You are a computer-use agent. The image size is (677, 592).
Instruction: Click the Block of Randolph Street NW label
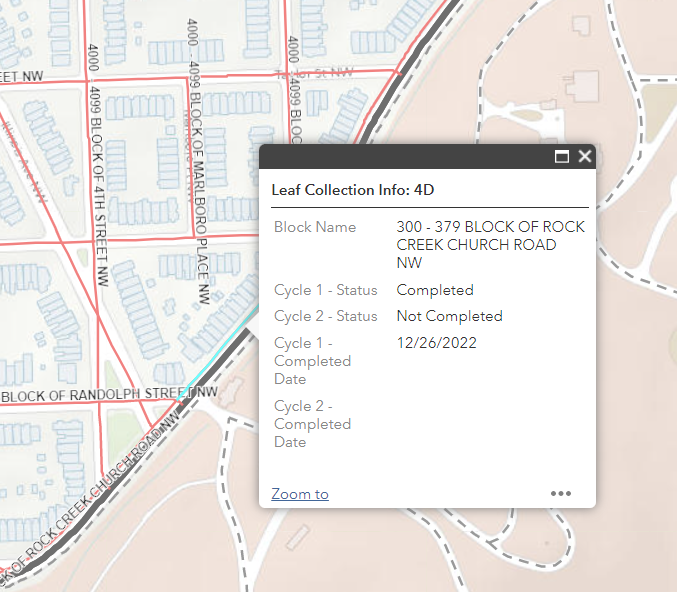tap(110, 395)
